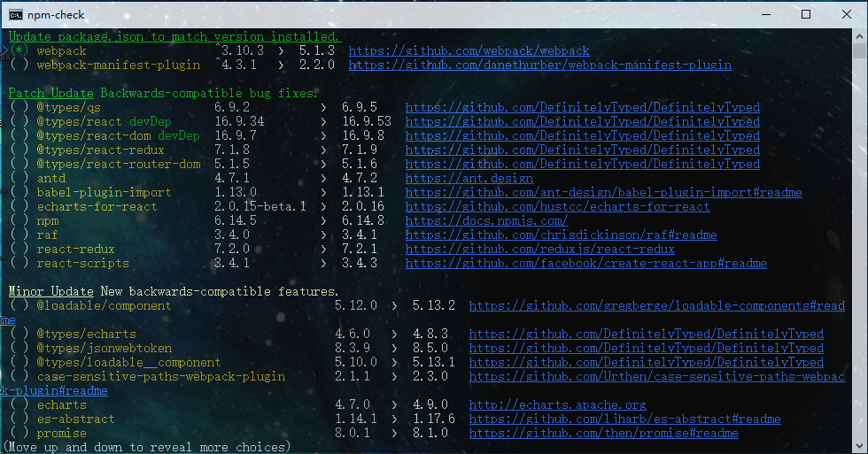Select the @types/echarts checkbox
The height and width of the screenshot is (454, 868).
(19, 334)
